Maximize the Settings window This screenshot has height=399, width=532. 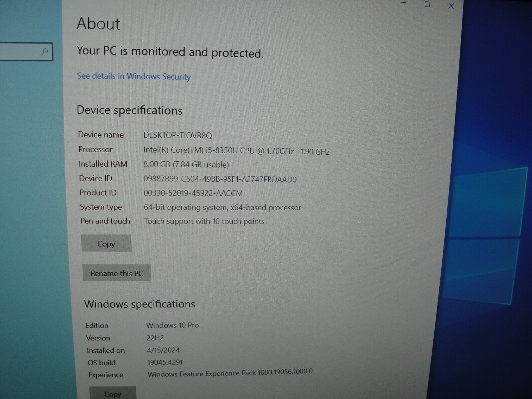(x=427, y=4)
